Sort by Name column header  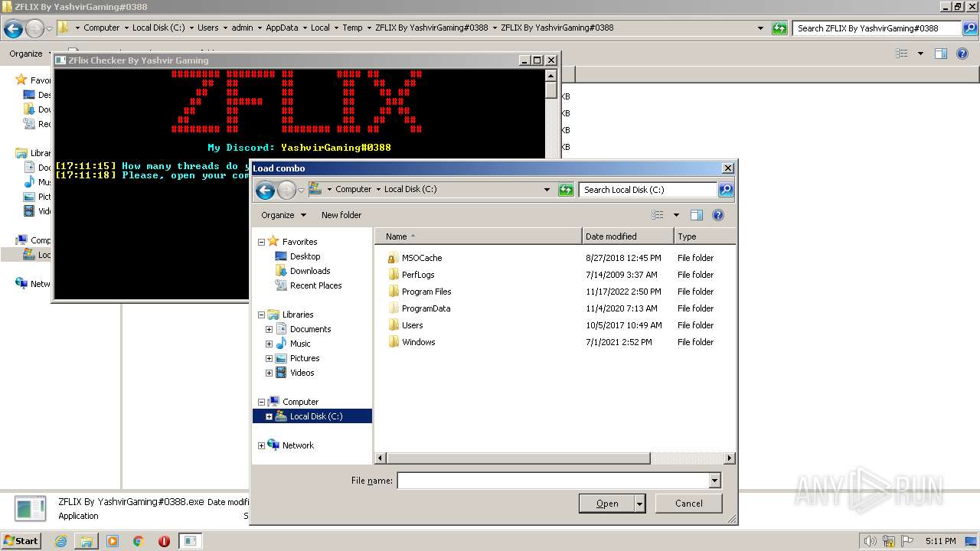tap(479, 236)
